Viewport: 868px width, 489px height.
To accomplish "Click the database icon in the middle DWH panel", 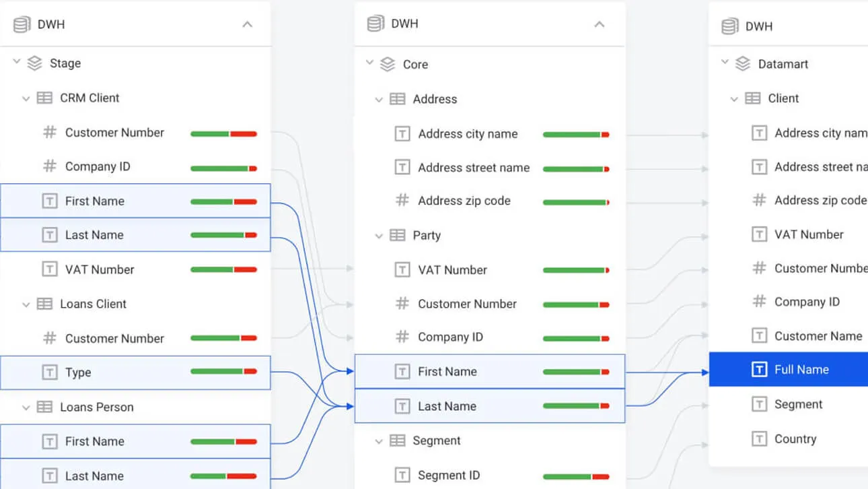I will pyautogui.click(x=375, y=24).
